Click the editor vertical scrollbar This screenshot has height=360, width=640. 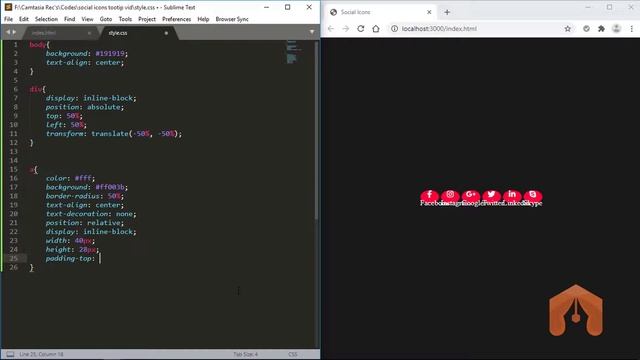(316, 131)
